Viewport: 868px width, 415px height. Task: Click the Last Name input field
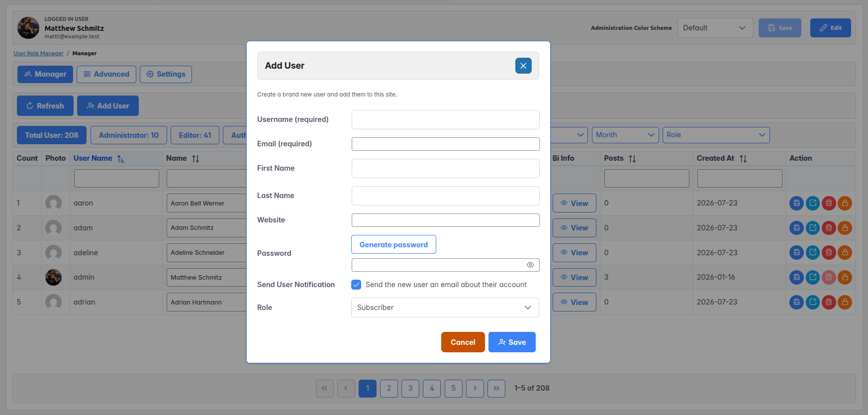click(x=446, y=196)
